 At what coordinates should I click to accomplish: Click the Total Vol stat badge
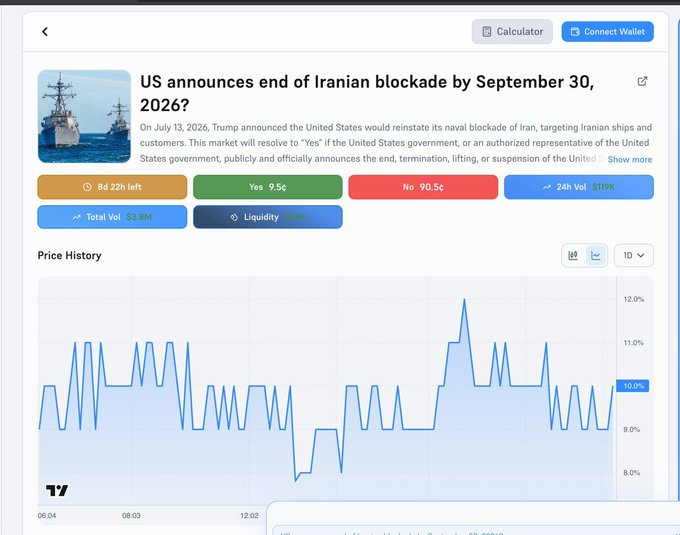click(112, 217)
